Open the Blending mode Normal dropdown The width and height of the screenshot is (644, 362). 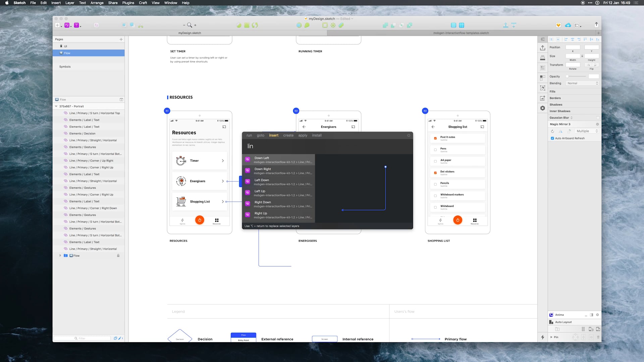coord(583,83)
